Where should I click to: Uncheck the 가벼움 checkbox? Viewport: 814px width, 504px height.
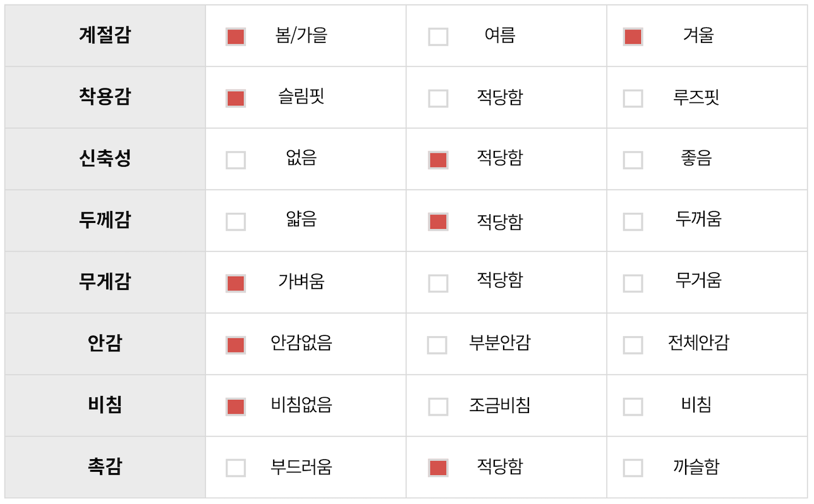coord(236,283)
